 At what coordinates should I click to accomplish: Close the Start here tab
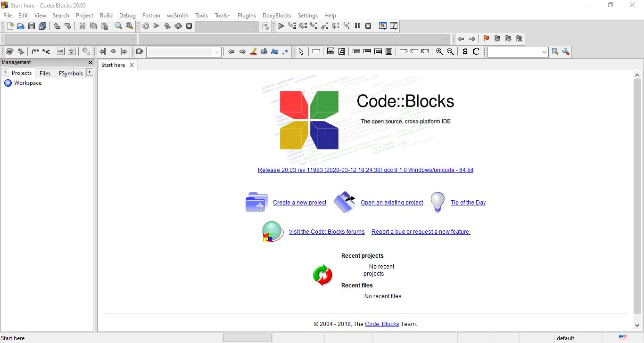[x=132, y=65]
